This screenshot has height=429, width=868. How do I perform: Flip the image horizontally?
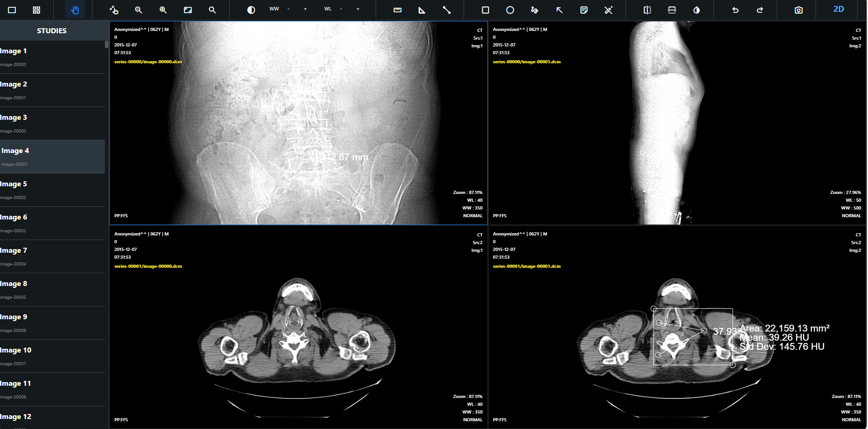click(647, 10)
